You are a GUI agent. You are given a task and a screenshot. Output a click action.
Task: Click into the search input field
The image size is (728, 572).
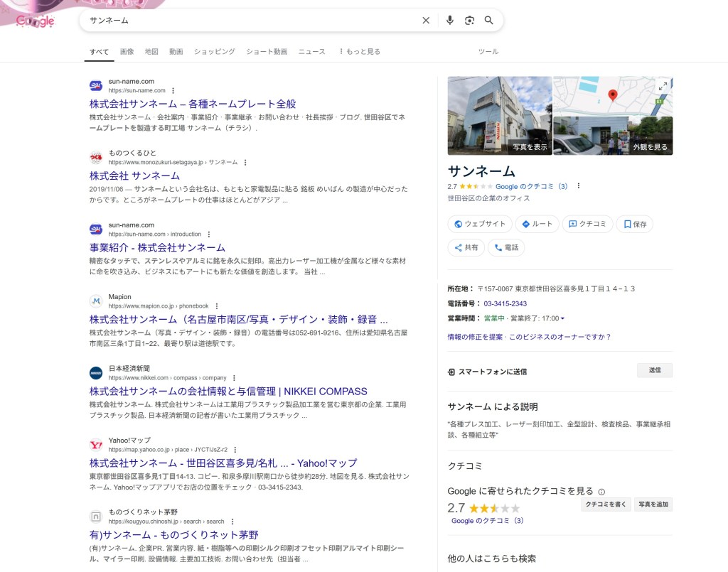point(249,21)
